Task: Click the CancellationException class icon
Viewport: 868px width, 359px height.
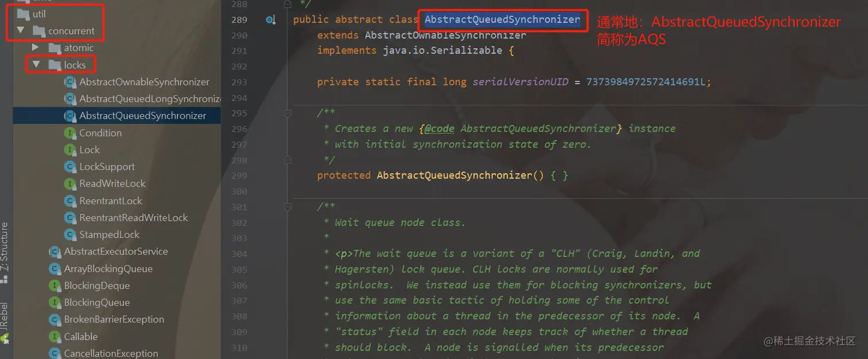Action: [55, 354]
